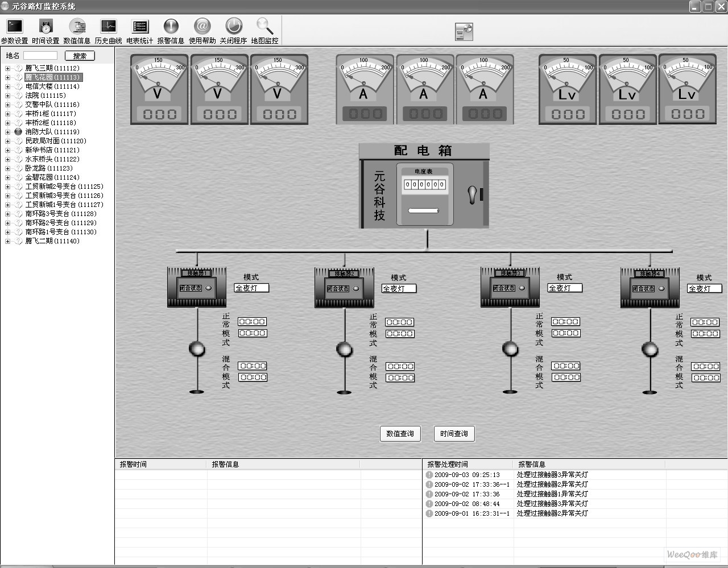Toggle the 配电箱 power switch handle
The height and width of the screenshot is (568, 728).
(472, 194)
